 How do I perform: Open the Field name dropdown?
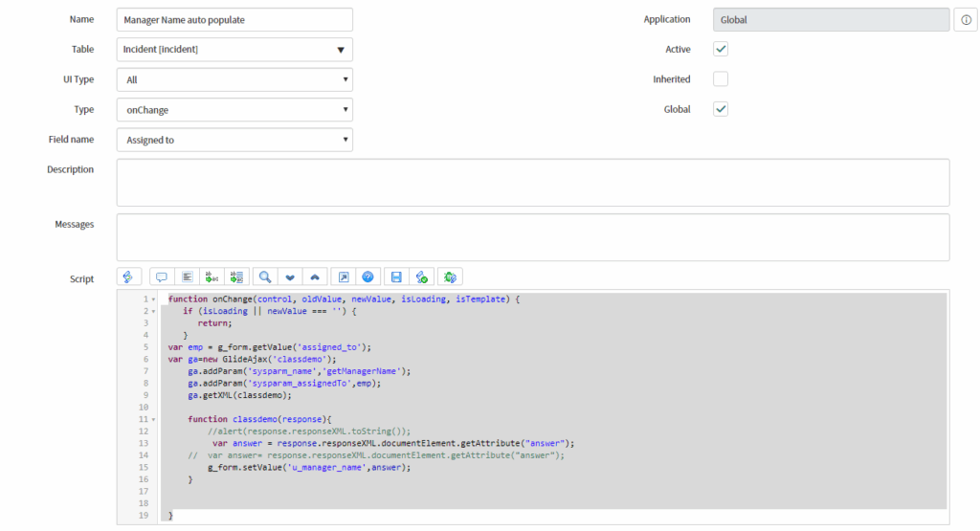[x=234, y=140]
